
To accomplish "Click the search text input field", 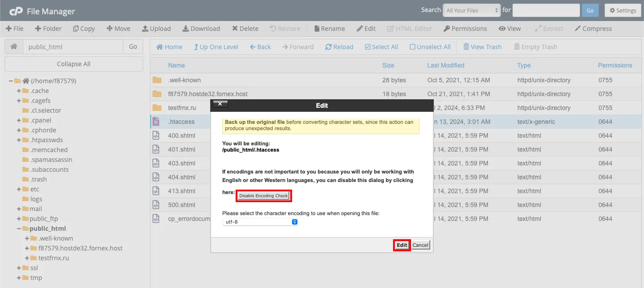I will 546,10.
